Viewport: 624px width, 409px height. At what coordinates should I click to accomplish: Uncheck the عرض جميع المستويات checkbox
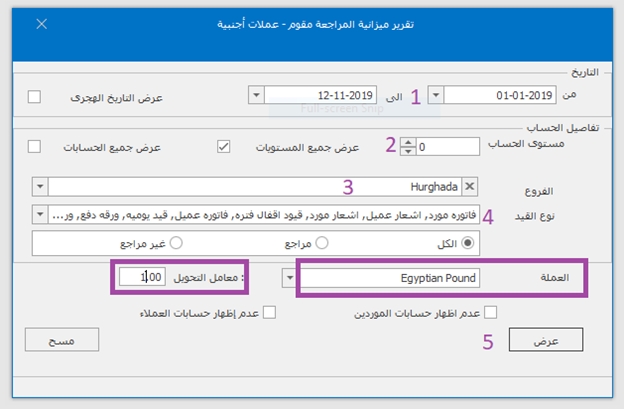tap(223, 146)
